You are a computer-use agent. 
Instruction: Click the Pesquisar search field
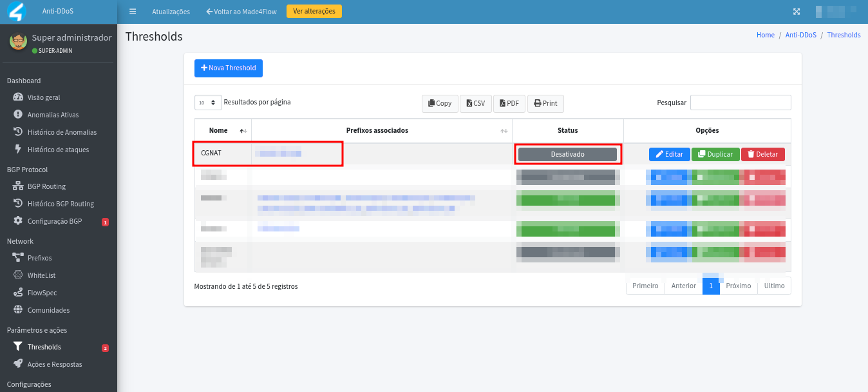pyautogui.click(x=741, y=103)
